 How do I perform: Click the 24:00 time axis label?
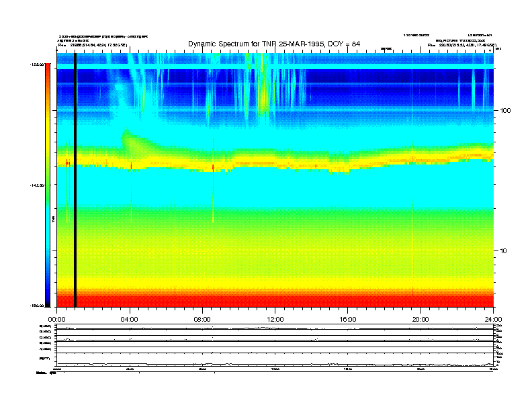click(493, 319)
